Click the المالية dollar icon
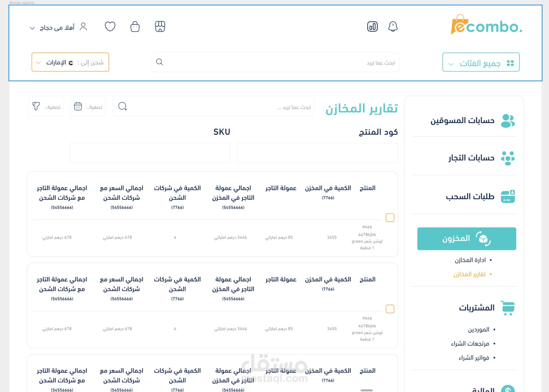This screenshot has height=392, width=549. pyautogui.click(x=508, y=389)
